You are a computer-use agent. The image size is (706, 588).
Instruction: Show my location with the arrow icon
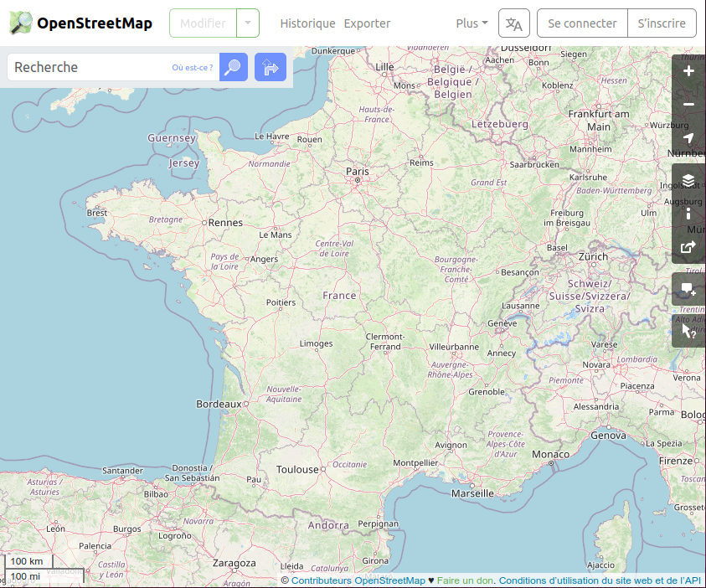[688, 138]
